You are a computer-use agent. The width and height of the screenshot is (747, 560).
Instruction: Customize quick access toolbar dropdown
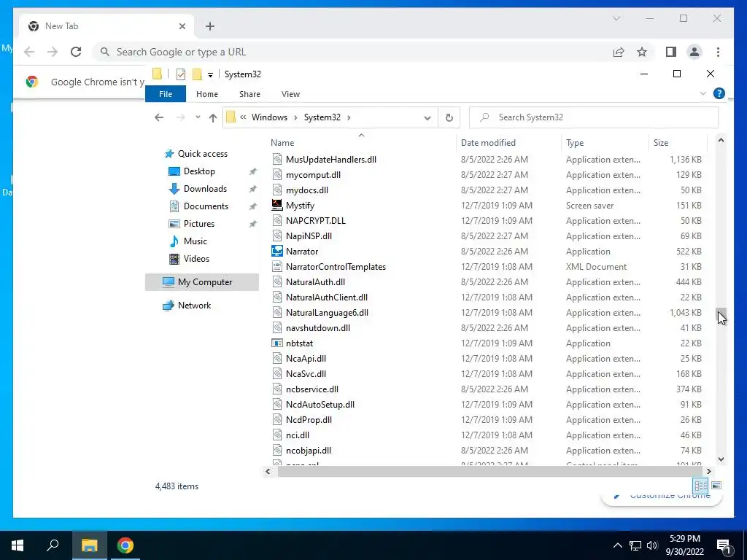click(210, 75)
